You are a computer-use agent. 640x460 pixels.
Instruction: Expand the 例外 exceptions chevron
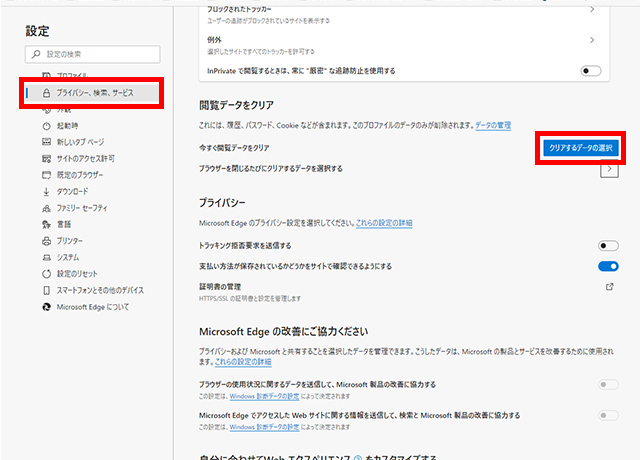coord(592,40)
